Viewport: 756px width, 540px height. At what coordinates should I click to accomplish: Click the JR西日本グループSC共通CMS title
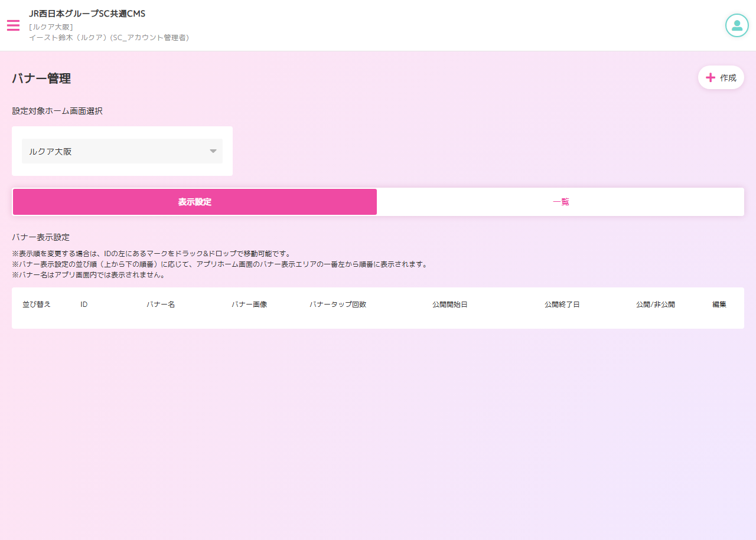click(x=87, y=14)
